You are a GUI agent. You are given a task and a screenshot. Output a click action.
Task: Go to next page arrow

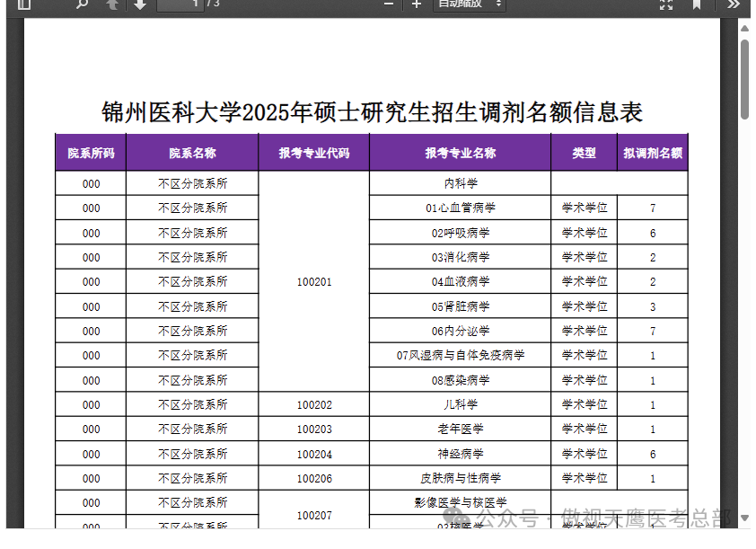coord(140,4)
